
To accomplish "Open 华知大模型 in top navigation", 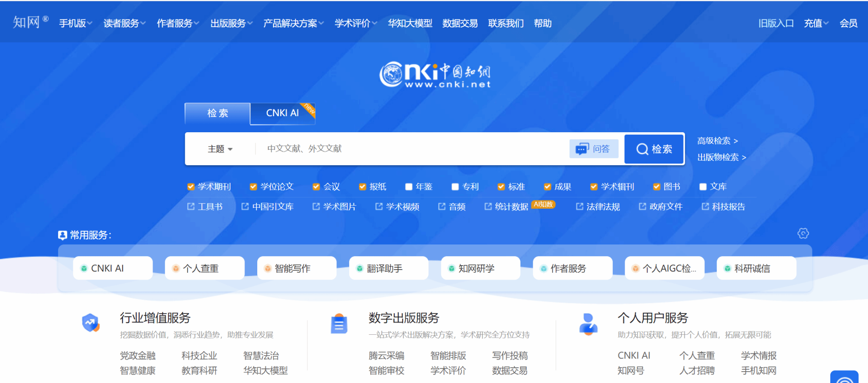I will (x=410, y=23).
